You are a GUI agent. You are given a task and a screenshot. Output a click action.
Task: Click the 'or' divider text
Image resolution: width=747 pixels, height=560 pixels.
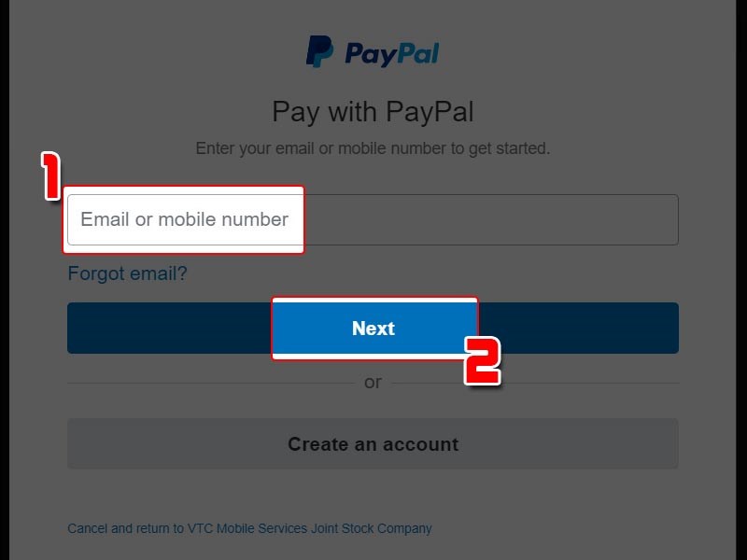point(373,383)
